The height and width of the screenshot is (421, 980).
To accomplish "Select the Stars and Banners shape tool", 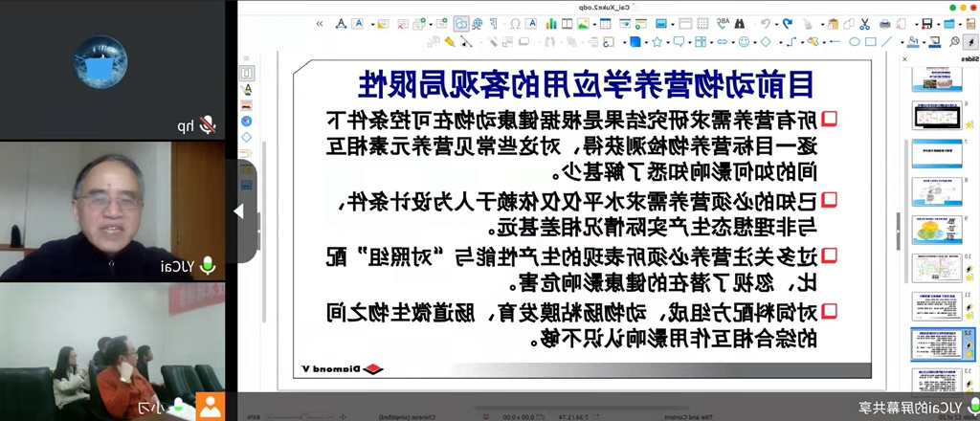I will 657,42.
